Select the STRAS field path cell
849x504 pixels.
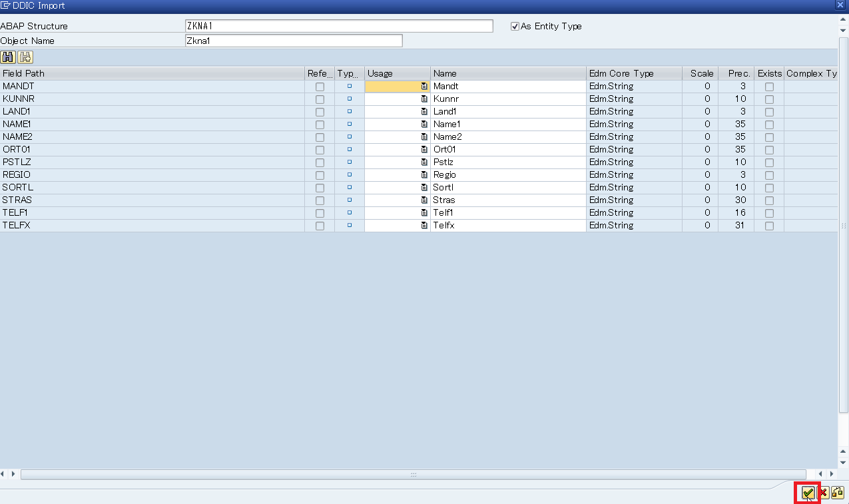tap(152, 200)
